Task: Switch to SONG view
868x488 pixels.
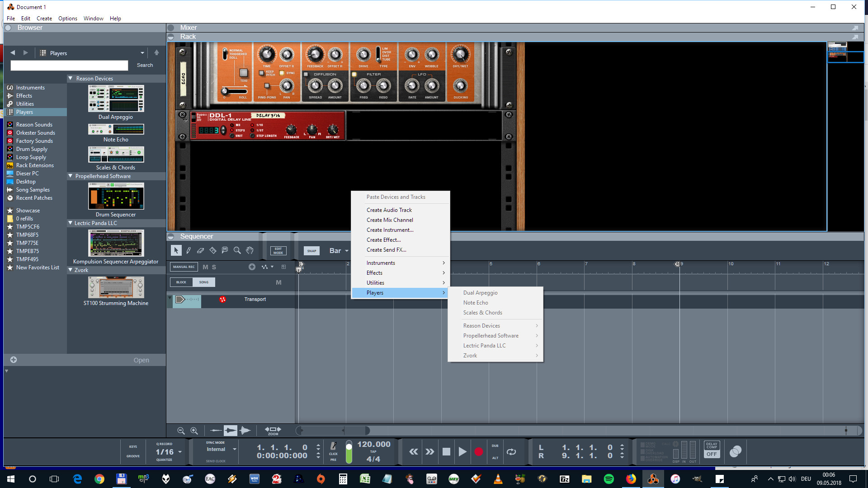Action: click(x=204, y=282)
